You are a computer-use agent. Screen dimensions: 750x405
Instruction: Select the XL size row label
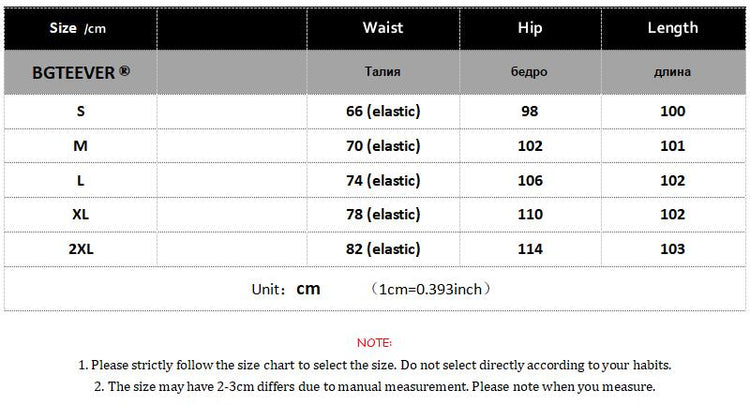click(x=80, y=215)
